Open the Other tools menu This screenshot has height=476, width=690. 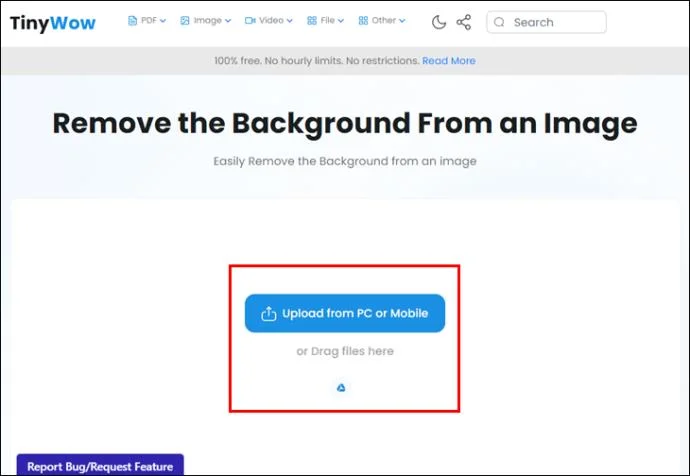[x=382, y=21]
